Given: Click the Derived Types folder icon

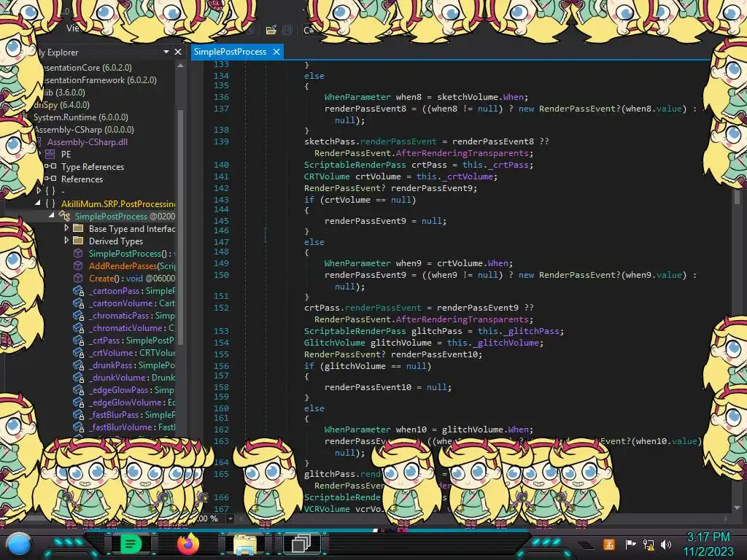Looking at the screenshot, I should click(x=78, y=241).
